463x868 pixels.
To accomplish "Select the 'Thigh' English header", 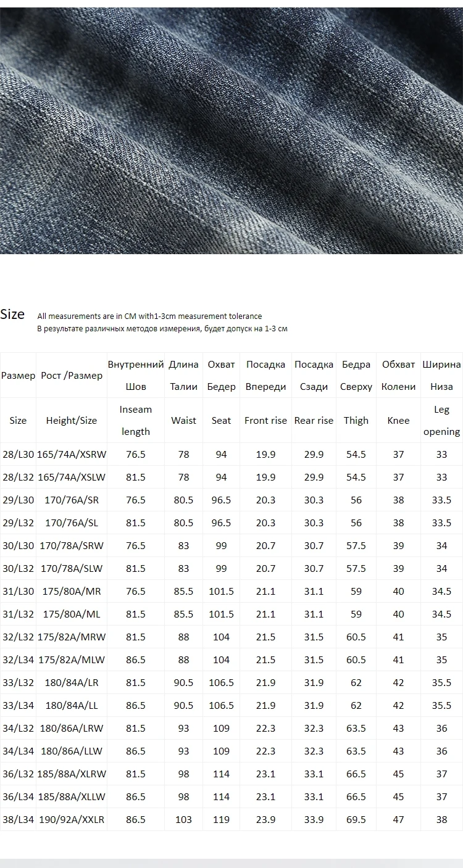I will (356, 420).
